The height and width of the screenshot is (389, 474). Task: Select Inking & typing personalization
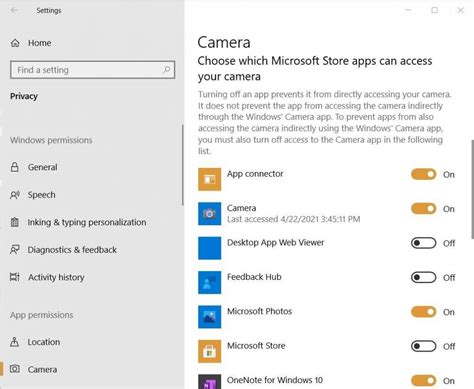coord(87,222)
